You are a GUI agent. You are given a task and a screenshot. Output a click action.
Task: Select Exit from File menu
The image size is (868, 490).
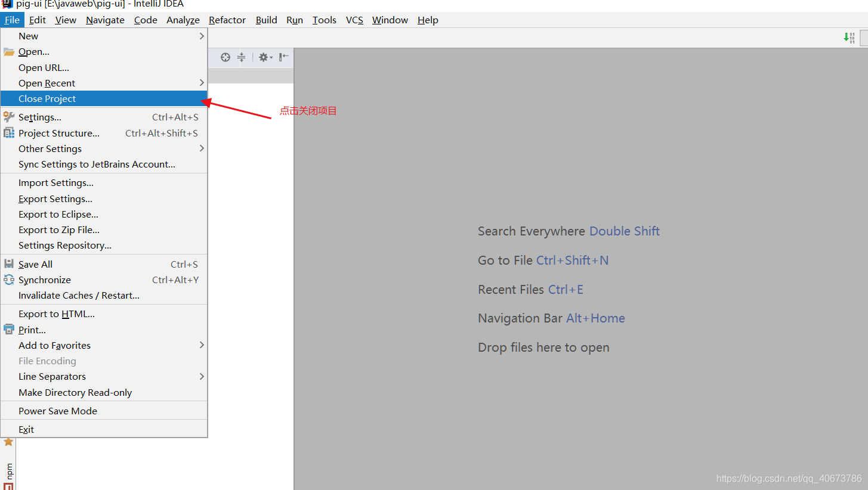[104, 429]
